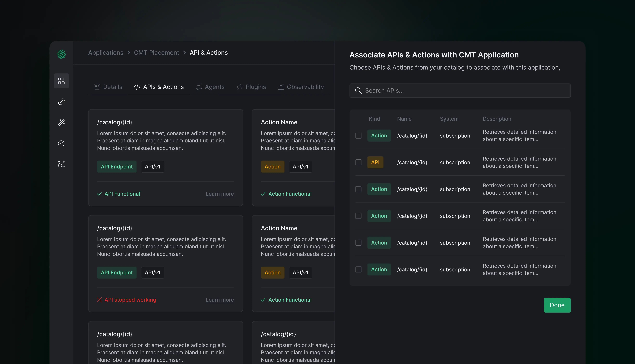Select the checkbox in the fifth table row

358,242
